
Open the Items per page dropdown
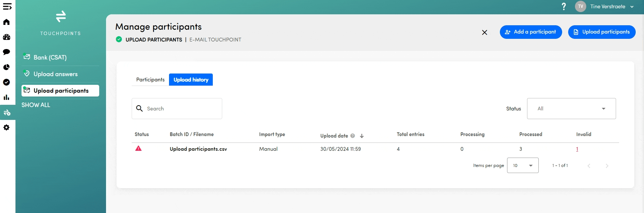pyautogui.click(x=523, y=165)
